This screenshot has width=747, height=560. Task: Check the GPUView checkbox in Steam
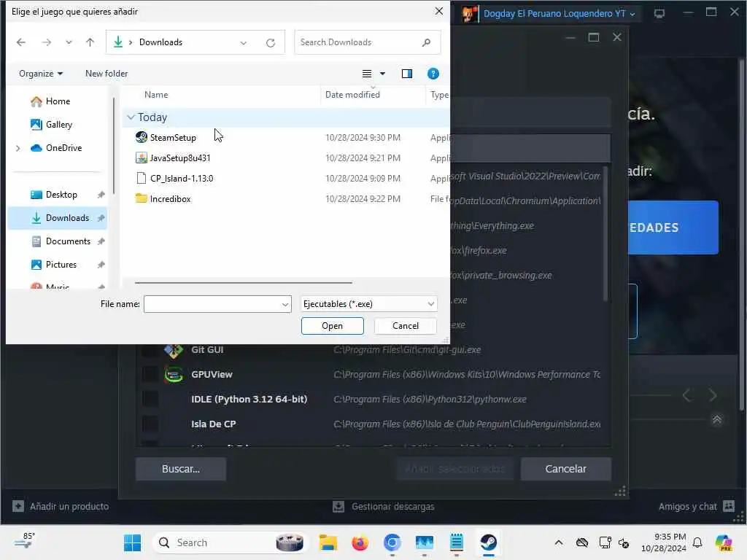coord(150,375)
